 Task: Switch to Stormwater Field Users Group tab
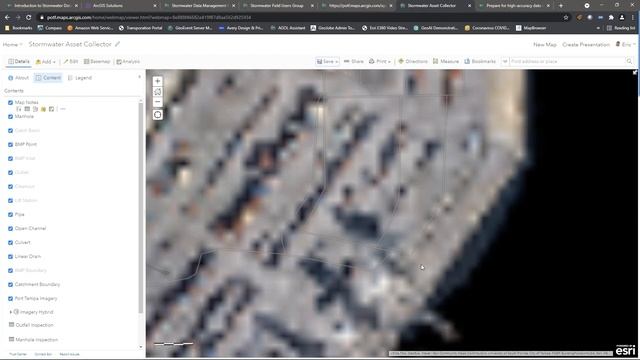tap(279, 6)
